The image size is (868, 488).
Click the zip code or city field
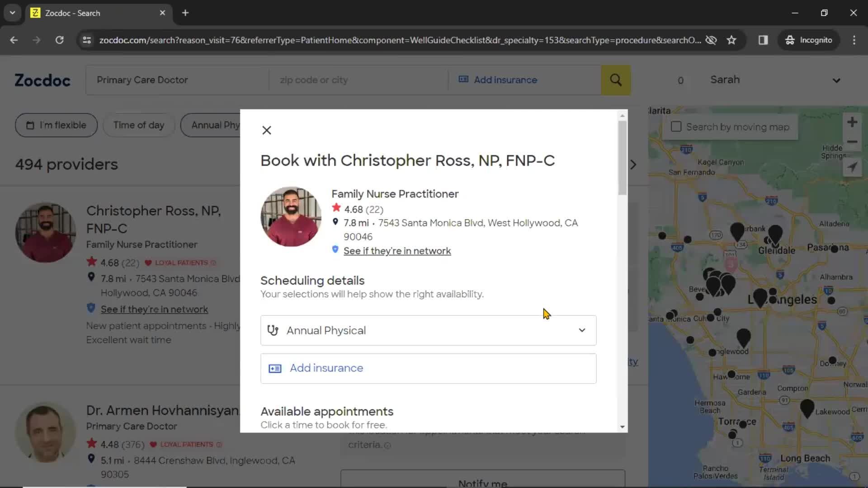(358, 80)
